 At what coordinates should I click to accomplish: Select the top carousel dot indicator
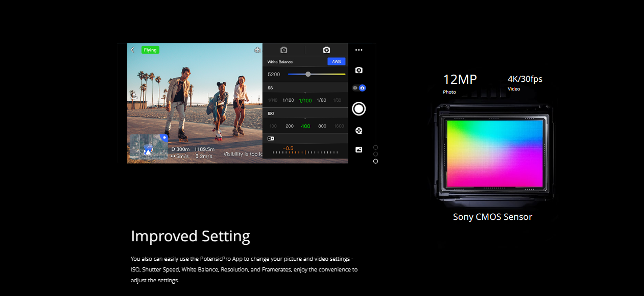(375, 147)
